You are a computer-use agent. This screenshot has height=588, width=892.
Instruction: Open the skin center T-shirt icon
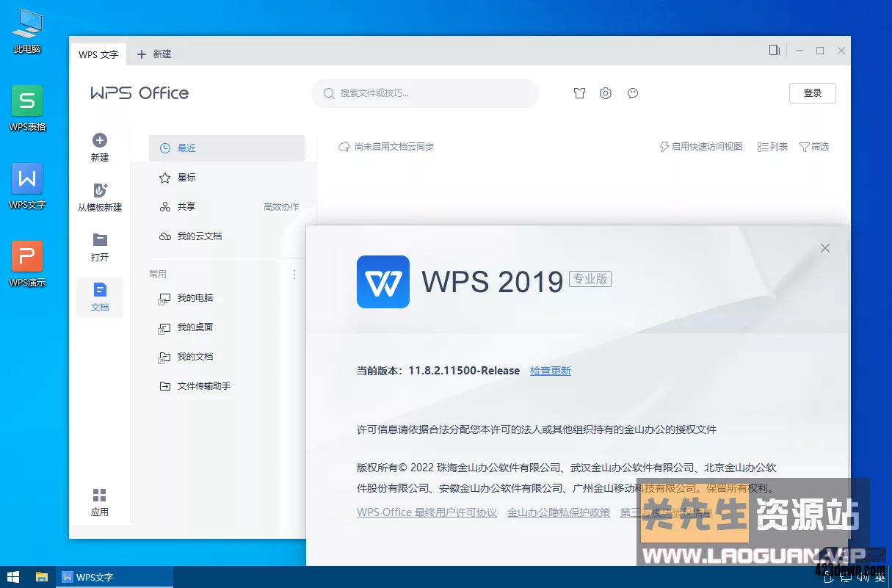click(x=579, y=93)
